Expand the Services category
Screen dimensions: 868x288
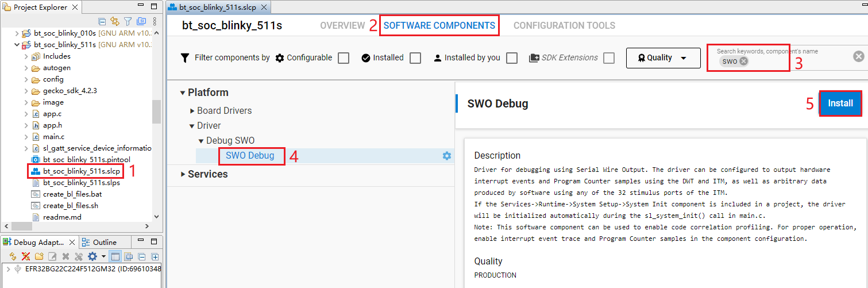tap(183, 174)
